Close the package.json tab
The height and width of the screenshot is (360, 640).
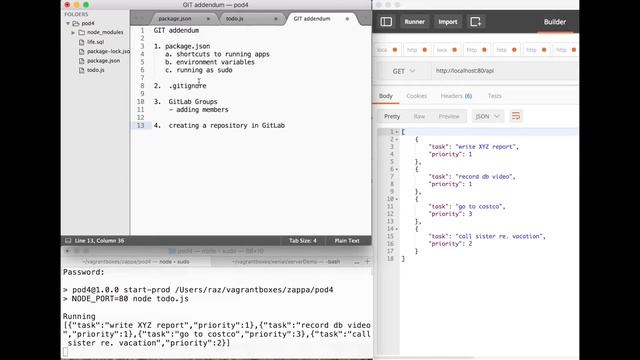(208, 19)
